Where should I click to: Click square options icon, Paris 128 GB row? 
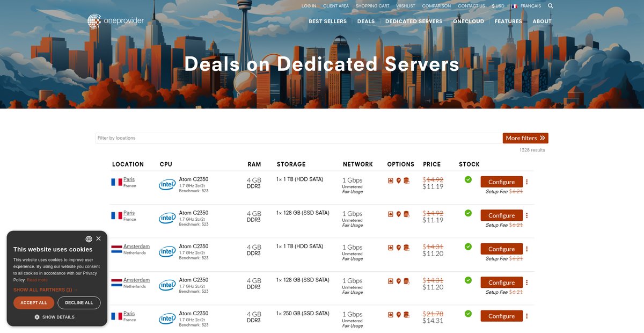[391, 214]
